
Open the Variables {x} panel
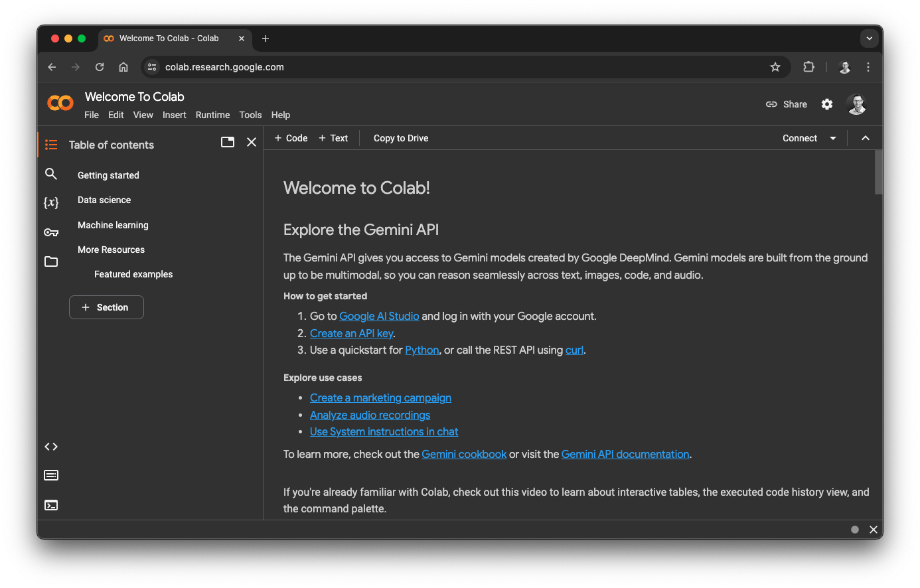click(x=51, y=202)
